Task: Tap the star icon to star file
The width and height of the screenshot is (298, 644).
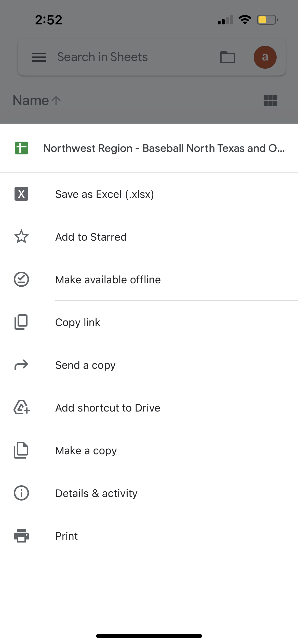Action: point(21,237)
